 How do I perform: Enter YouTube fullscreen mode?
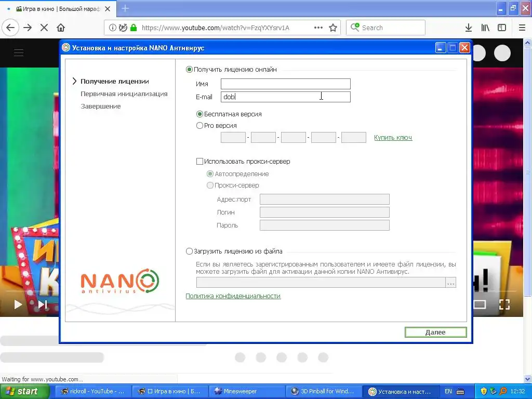click(504, 304)
